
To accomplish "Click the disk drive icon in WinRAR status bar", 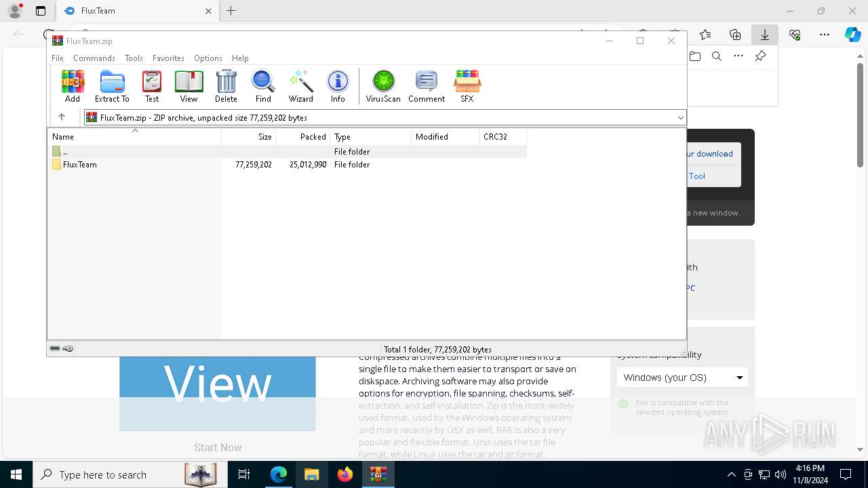I will (x=55, y=349).
